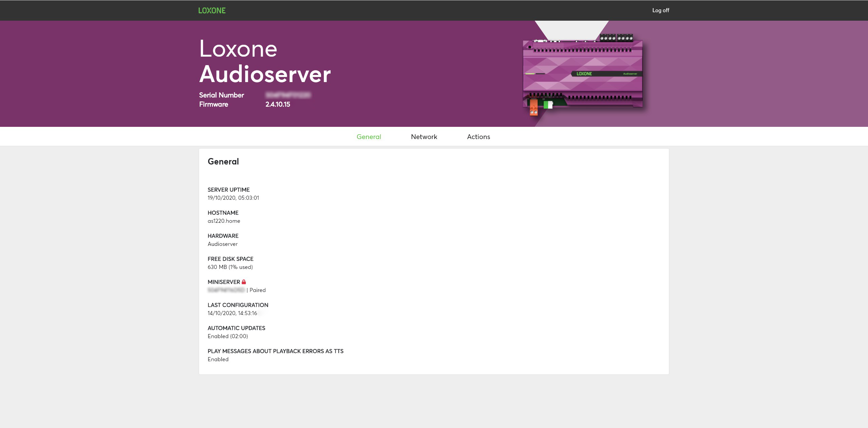
Task: Click the green LOXONE logo
Action: tap(212, 11)
